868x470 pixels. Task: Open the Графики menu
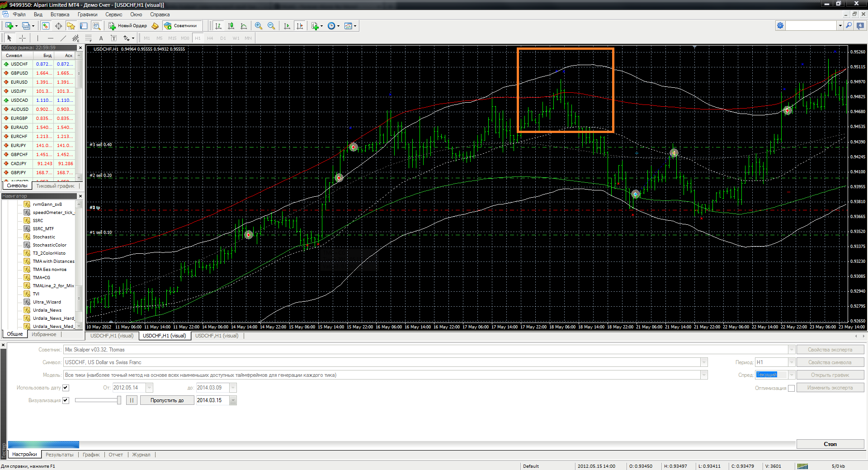(x=87, y=14)
